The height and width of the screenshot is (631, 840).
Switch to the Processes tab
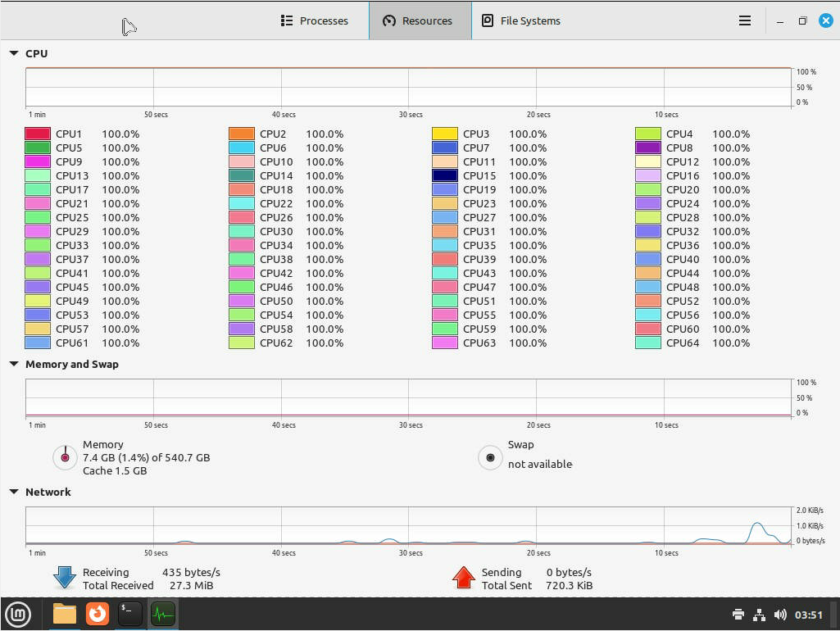coord(315,20)
